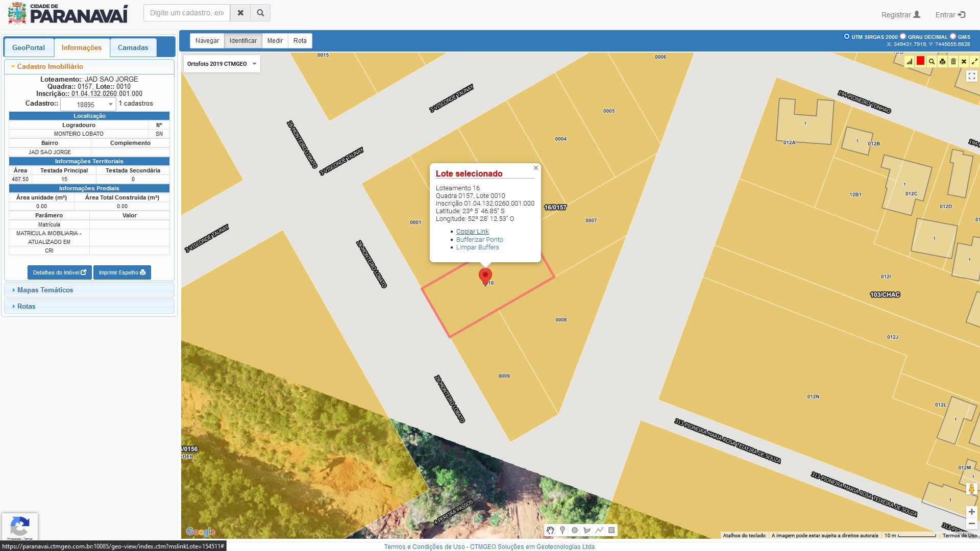This screenshot has height=551, width=980.
Task: Zoom out the map with minus button
Action: (972, 523)
